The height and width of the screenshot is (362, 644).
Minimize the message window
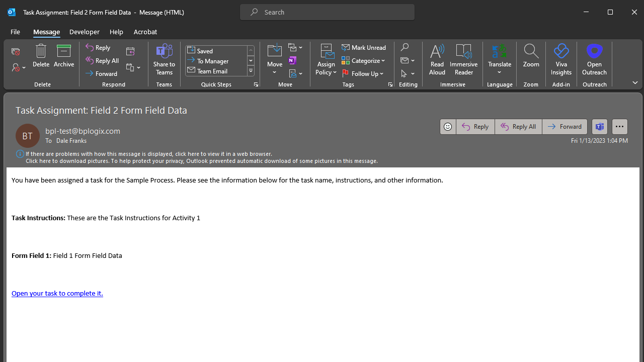[x=586, y=12]
